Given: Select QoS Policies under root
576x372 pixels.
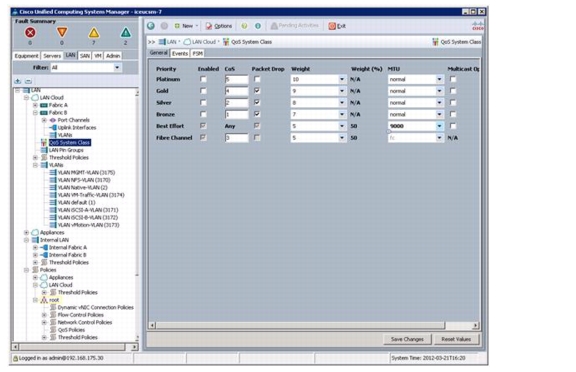Looking at the screenshot, I should click(71, 330).
